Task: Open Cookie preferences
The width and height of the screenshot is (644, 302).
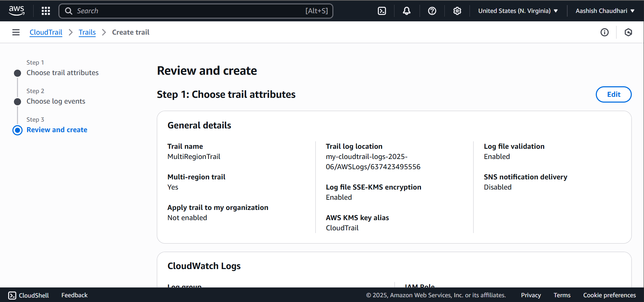Action: (x=609, y=295)
